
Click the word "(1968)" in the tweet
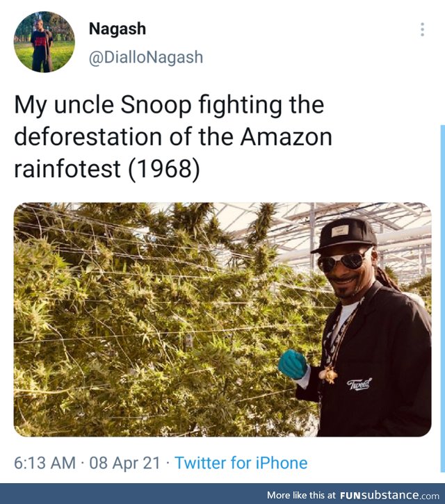click(x=164, y=169)
